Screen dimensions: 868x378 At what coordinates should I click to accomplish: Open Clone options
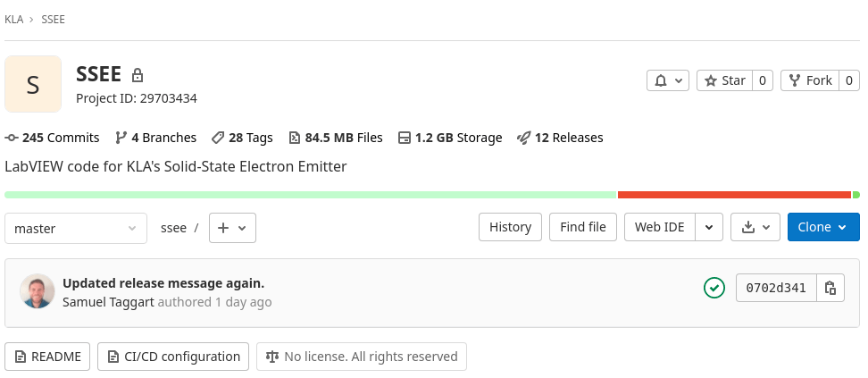point(823,227)
